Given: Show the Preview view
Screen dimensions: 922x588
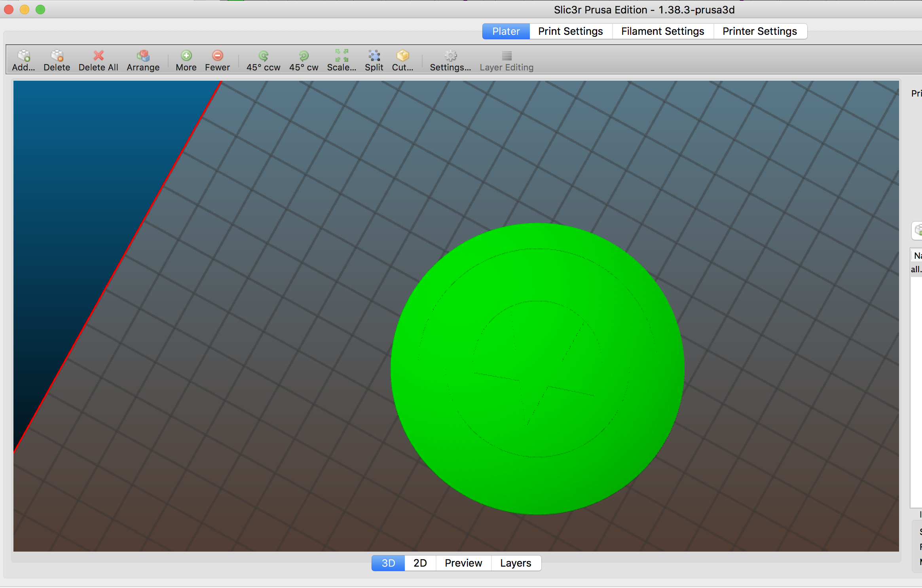Looking at the screenshot, I should point(463,563).
